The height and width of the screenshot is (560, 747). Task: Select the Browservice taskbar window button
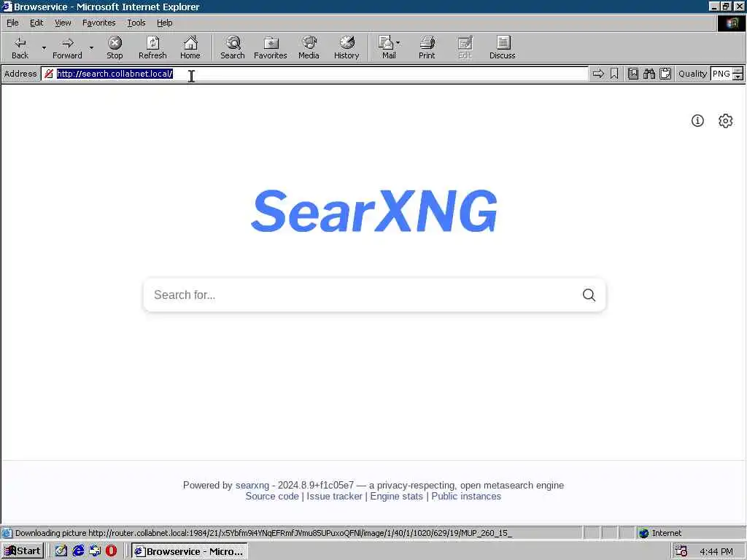(x=189, y=551)
